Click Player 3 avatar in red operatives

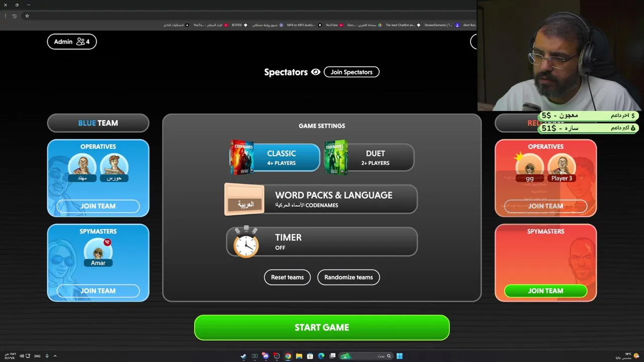pyautogui.click(x=561, y=166)
